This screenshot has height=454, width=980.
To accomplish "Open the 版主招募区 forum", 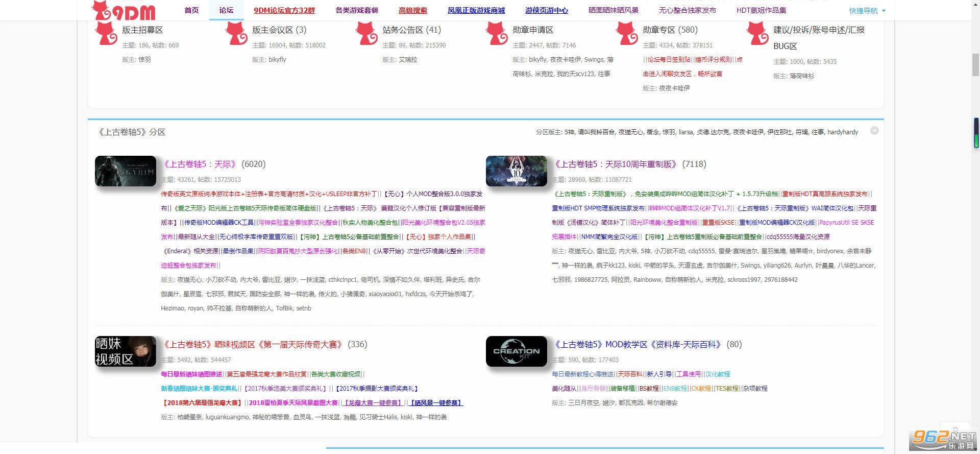I will pyautogui.click(x=142, y=30).
